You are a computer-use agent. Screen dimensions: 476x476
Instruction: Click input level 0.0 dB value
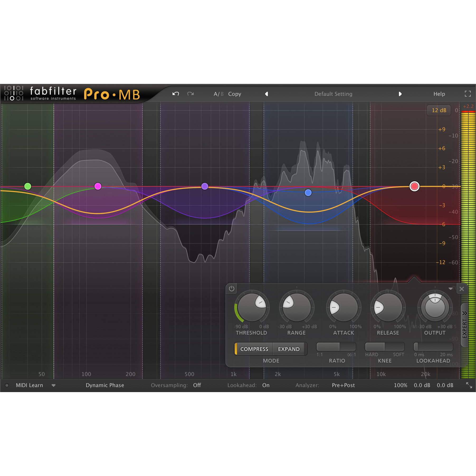tap(422, 385)
